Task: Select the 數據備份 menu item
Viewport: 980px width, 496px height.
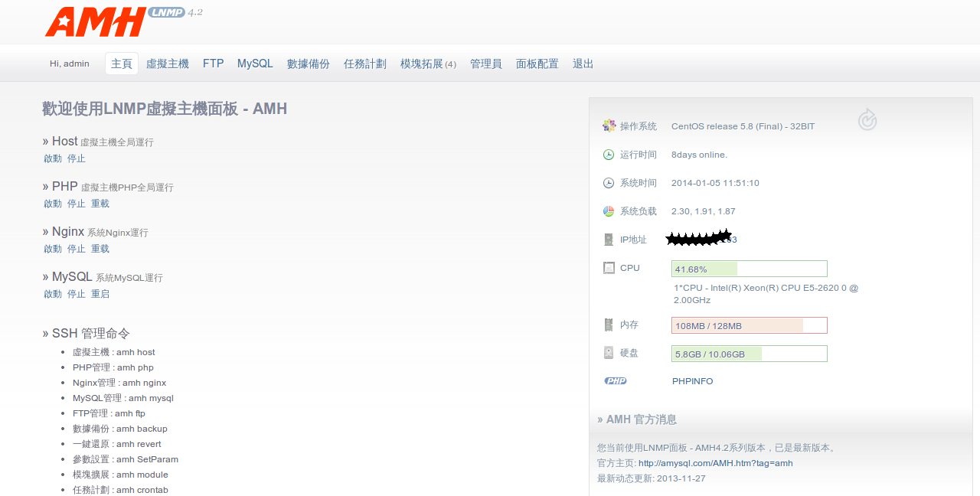Action: (x=308, y=64)
